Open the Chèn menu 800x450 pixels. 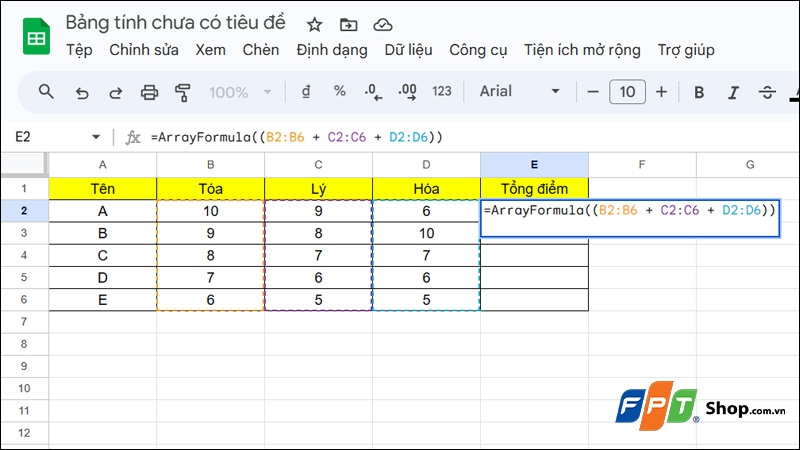click(x=261, y=50)
